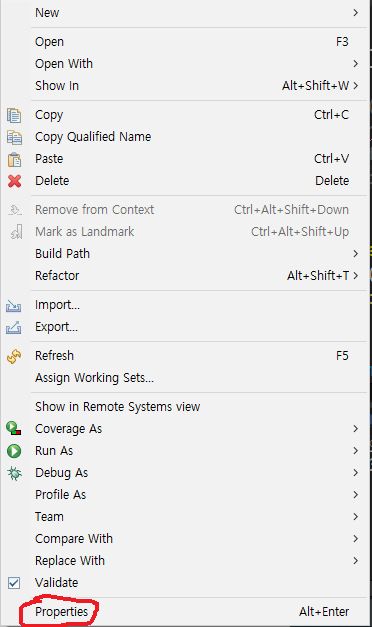Click the yellow Refresh arrows icon
Image resolution: width=372 pixels, height=627 pixels.
[14, 356]
